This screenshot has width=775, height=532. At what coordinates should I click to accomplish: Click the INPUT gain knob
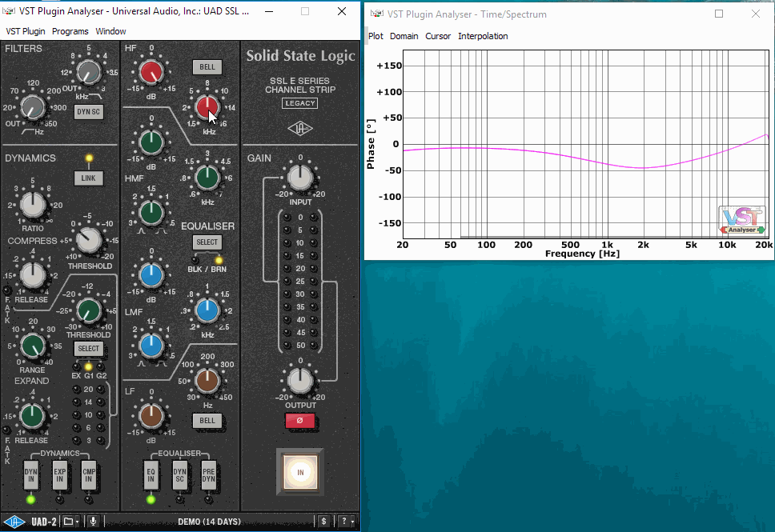(x=300, y=178)
